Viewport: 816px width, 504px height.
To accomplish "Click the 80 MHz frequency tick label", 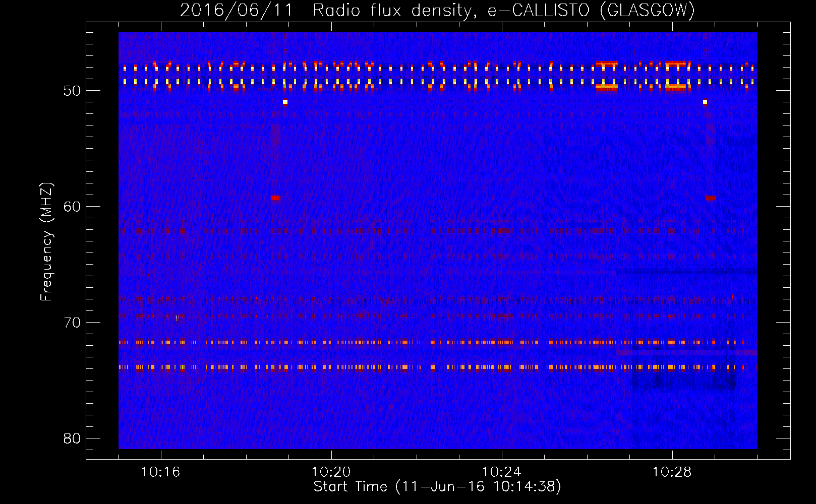I will (72, 438).
